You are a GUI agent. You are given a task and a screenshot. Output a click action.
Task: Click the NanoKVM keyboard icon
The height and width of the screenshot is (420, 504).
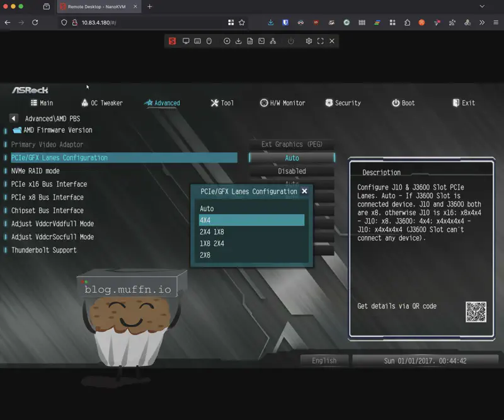197,41
